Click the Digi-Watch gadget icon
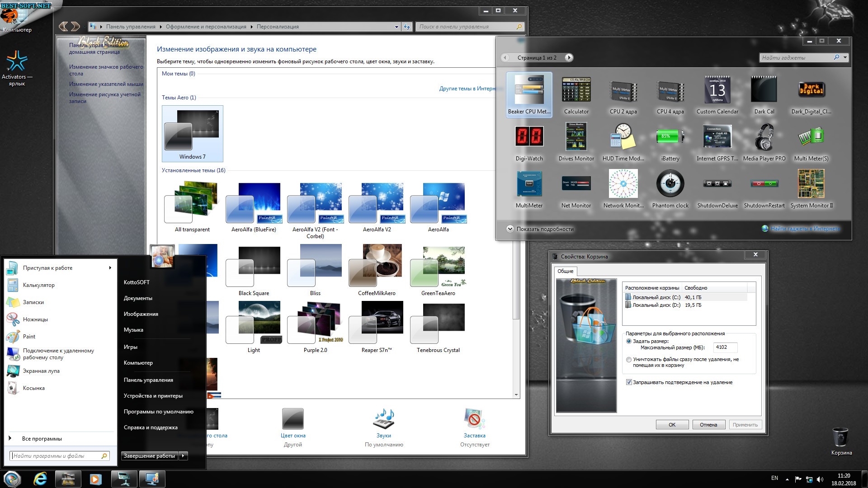 pos(529,136)
